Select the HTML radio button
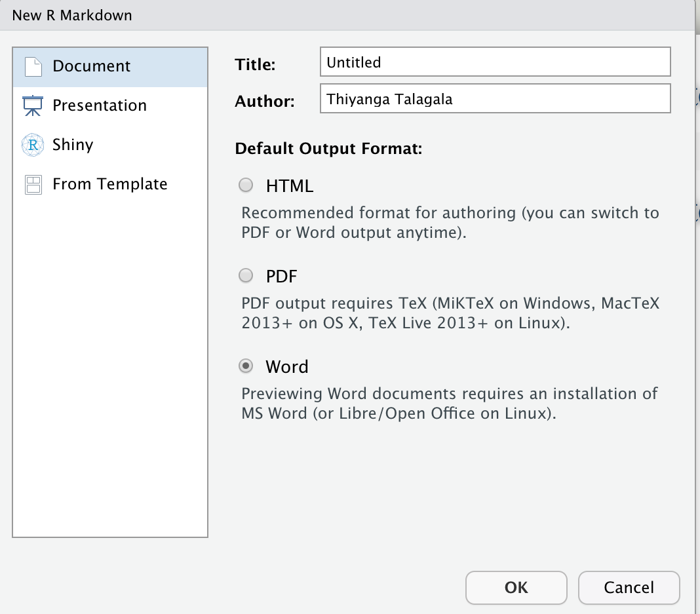Image resolution: width=700 pixels, height=614 pixels. (x=246, y=185)
